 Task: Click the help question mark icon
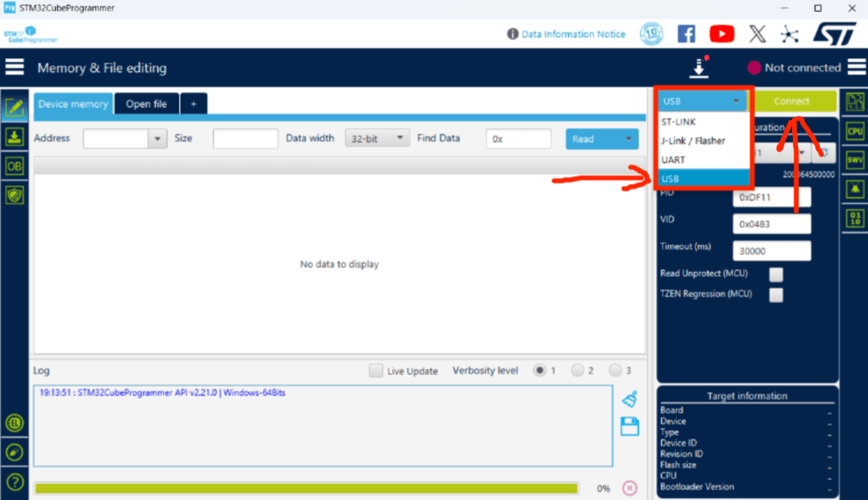click(15, 482)
